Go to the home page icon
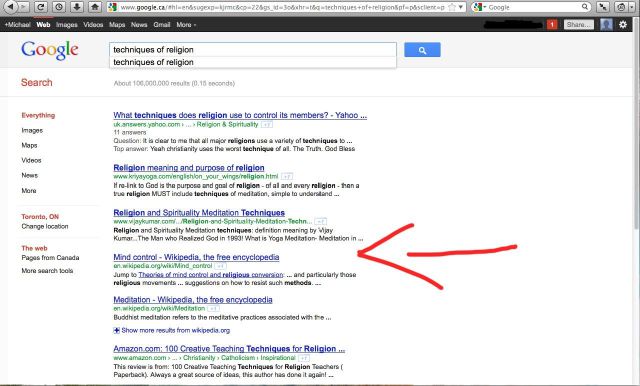The image size is (640, 386). point(95,7)
